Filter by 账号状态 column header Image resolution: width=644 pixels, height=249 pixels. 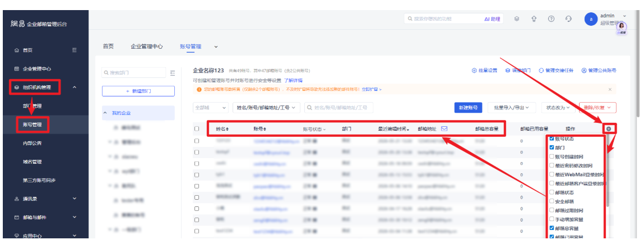click(x=314, y=129)
